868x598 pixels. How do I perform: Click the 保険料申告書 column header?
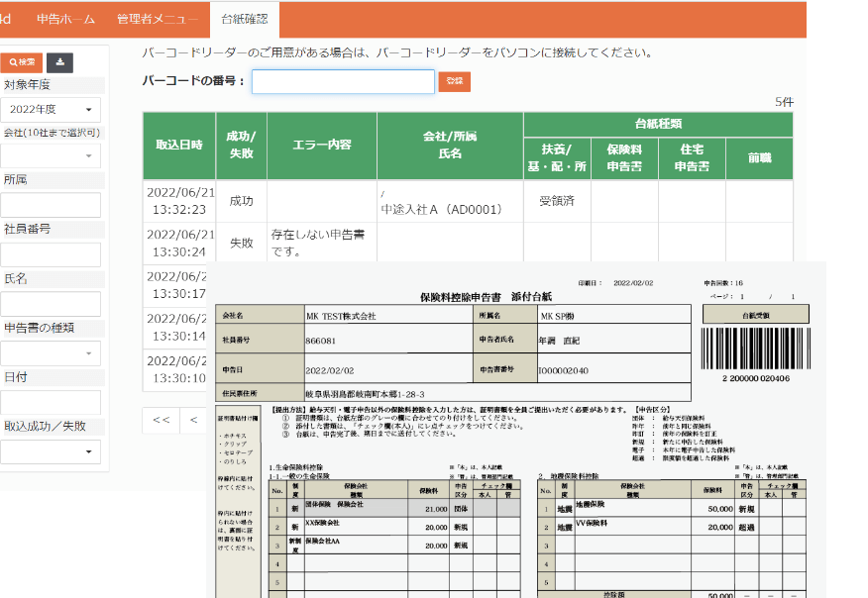tap(624, 158)
